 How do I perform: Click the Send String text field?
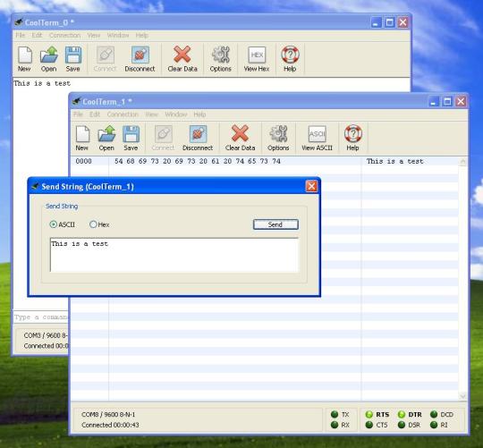pos(174,255)
